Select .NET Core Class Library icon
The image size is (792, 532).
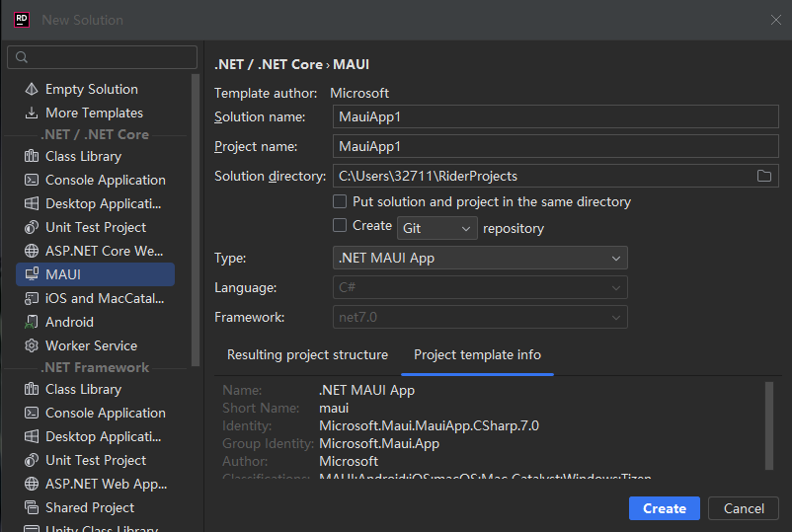32,156
